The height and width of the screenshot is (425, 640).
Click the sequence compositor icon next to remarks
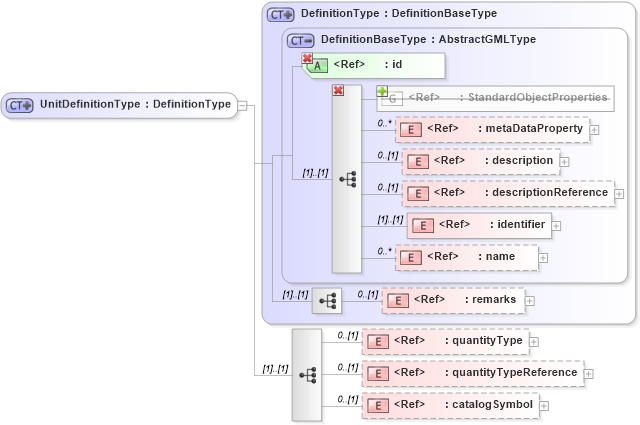328,301
